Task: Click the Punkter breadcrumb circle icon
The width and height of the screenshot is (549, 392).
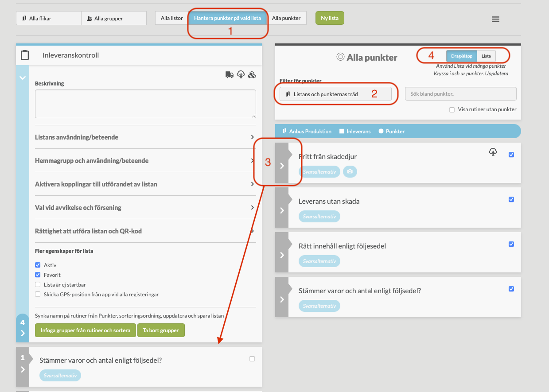Action: pyautogui.click(x=381, y=131)
